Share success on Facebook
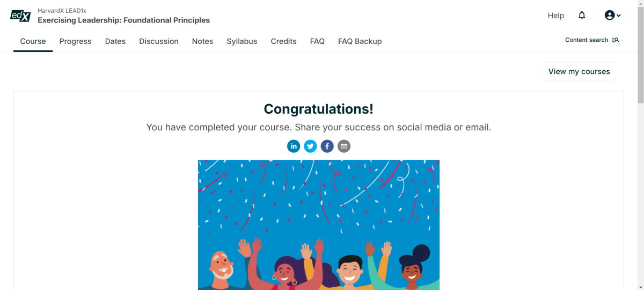The image size is (644, 290). pyautogui.click(x=327, y=146)
